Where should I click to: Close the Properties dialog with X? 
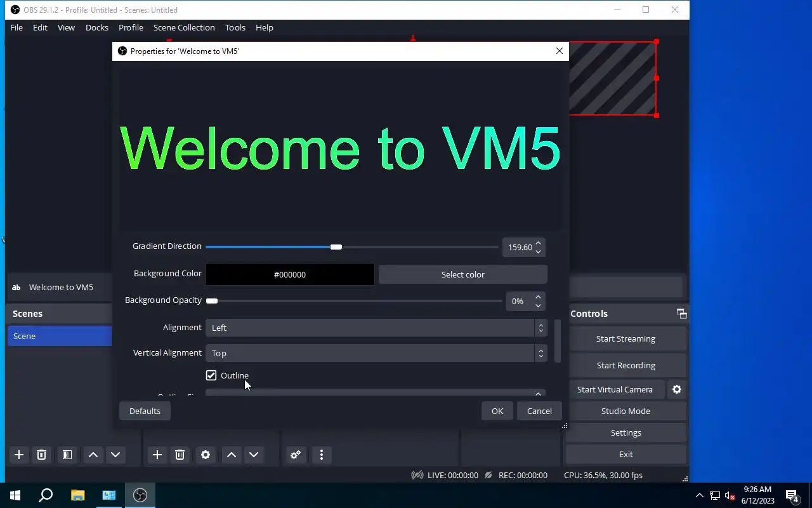(560, 51)
